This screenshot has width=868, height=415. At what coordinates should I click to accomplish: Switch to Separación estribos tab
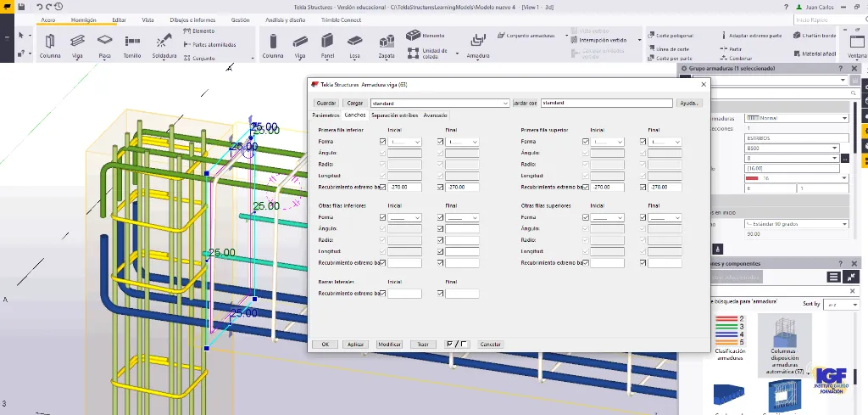pyautogui.click(x=395, y=115)
